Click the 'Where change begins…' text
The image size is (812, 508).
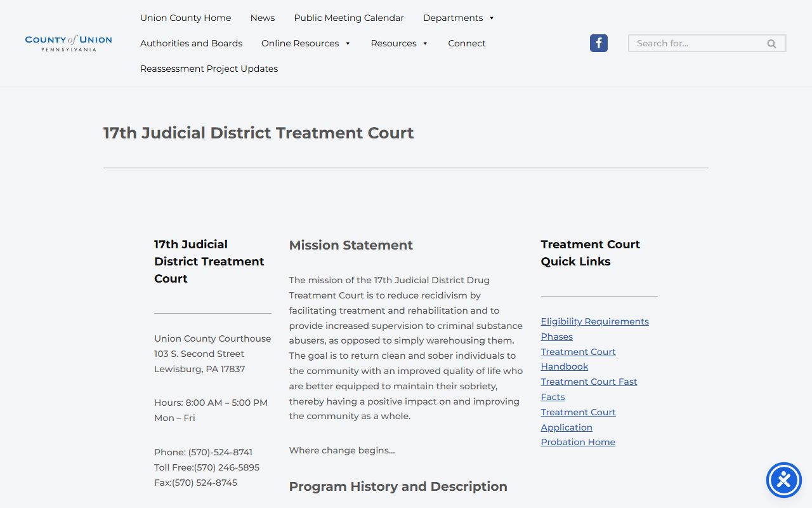coord(342,450)
